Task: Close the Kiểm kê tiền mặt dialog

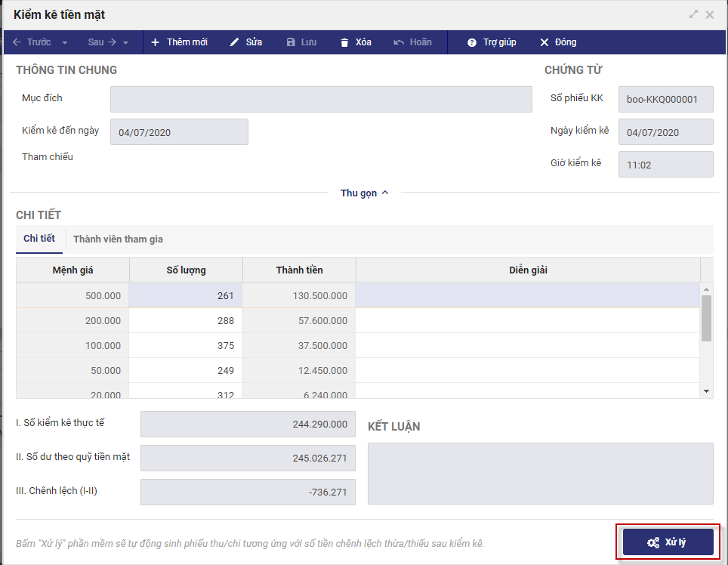Action: tap(710, 15)
